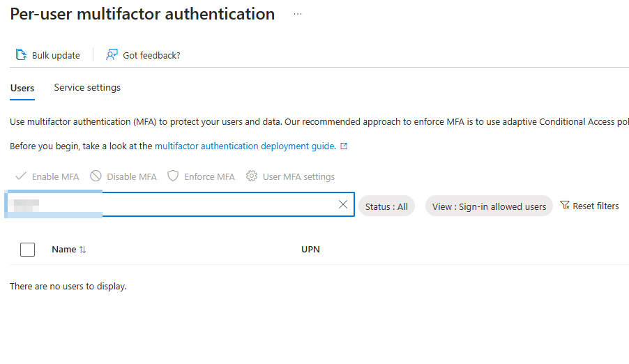This screenshot has height=364, width=629.
Task: Open the external link icon beside deployment guide
Action: 344,146
